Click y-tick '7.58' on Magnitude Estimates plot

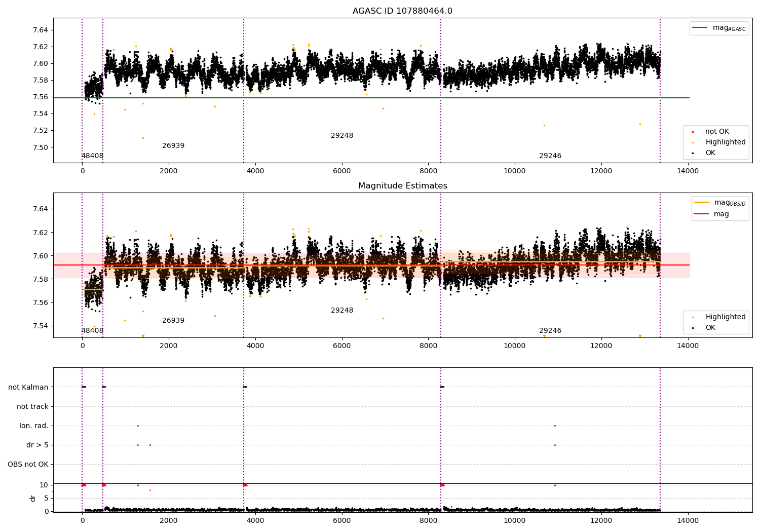(x=41, y=279)
